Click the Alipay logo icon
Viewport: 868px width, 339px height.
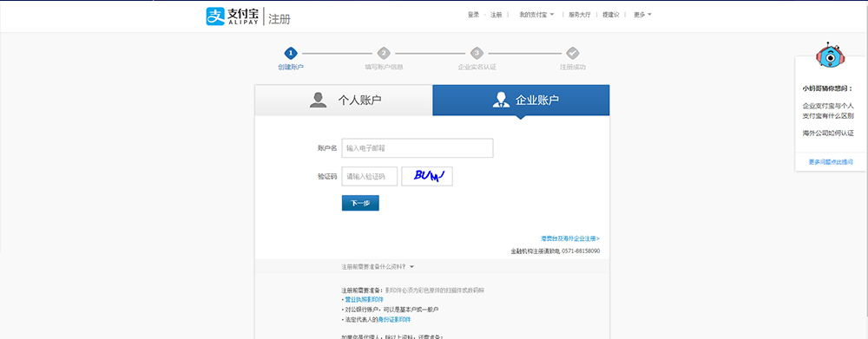[x=214, y=16]
